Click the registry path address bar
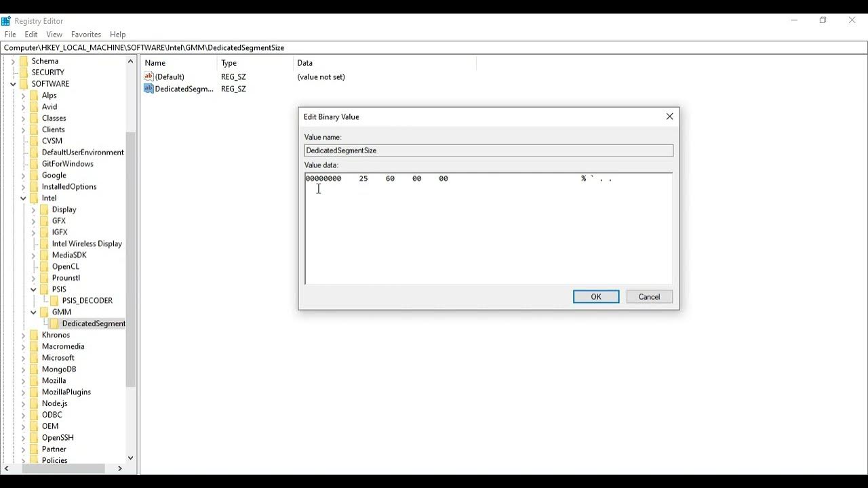 click(435, 48)
